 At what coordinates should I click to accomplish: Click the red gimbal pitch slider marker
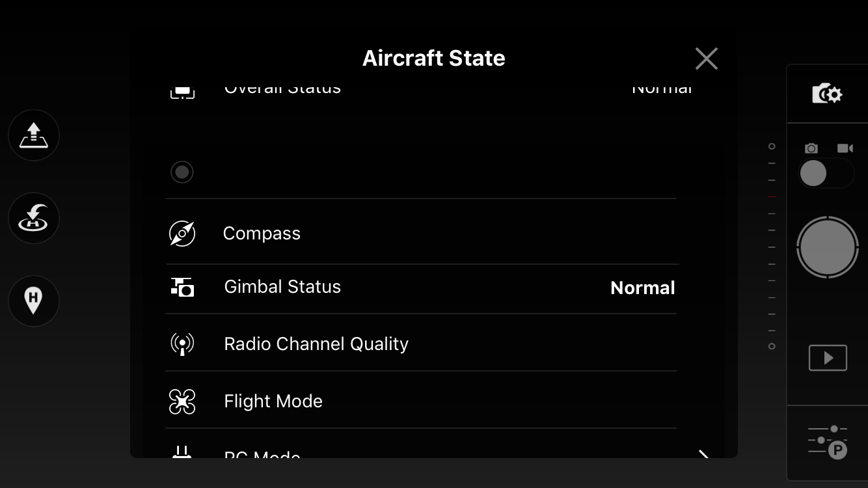(772, 197)
